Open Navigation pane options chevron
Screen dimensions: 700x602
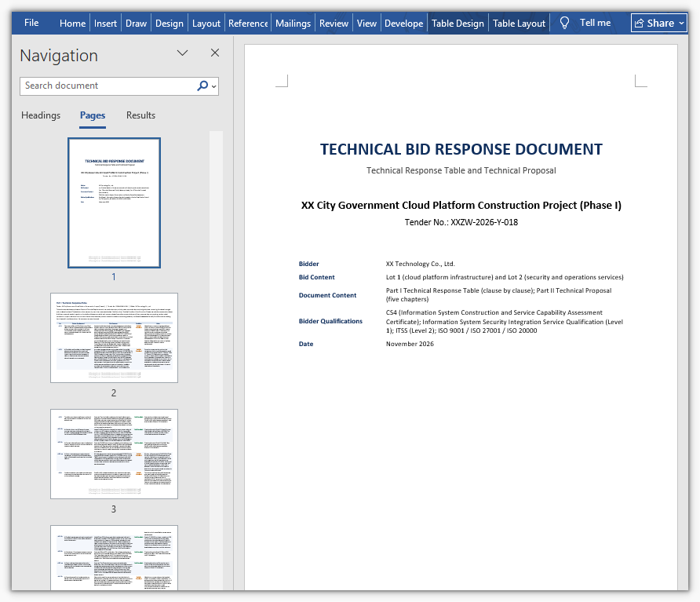click(182, 53)
